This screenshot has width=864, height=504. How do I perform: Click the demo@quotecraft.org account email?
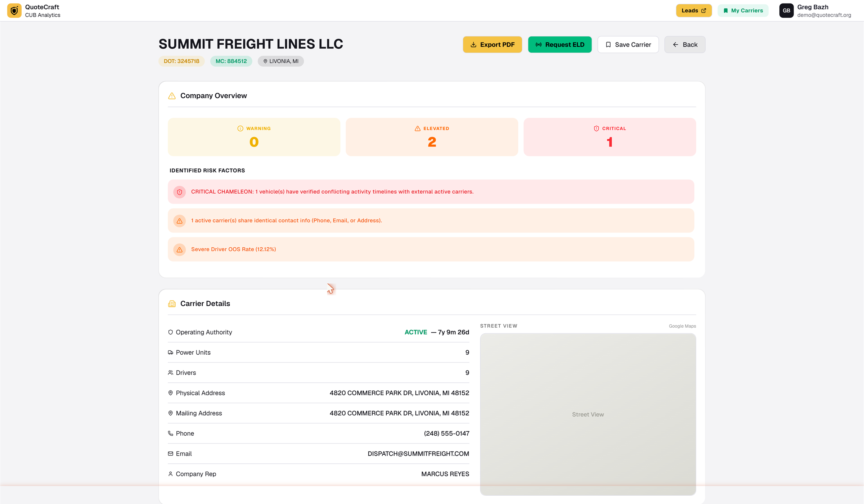point(824,15)
